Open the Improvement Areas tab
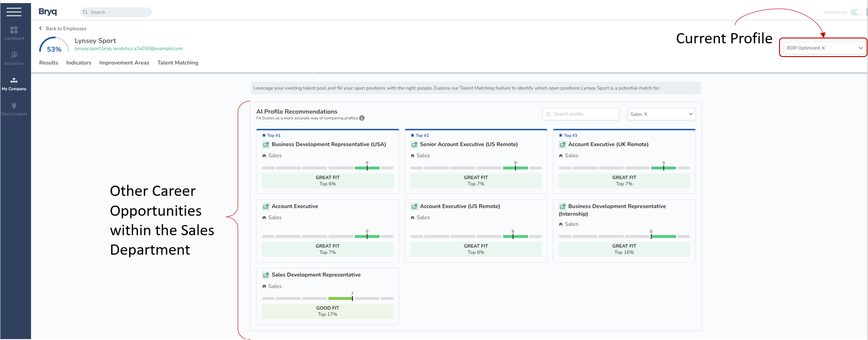 point(124,63)
